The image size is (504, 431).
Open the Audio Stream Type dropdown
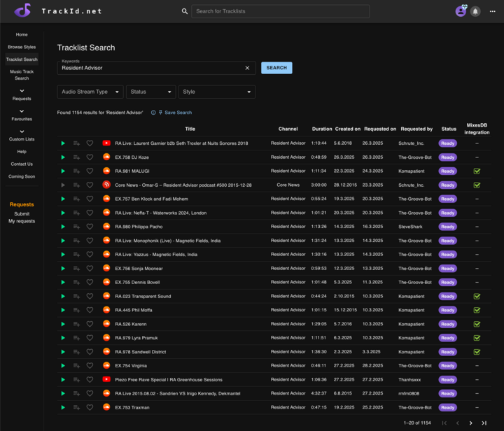(90, 92)
